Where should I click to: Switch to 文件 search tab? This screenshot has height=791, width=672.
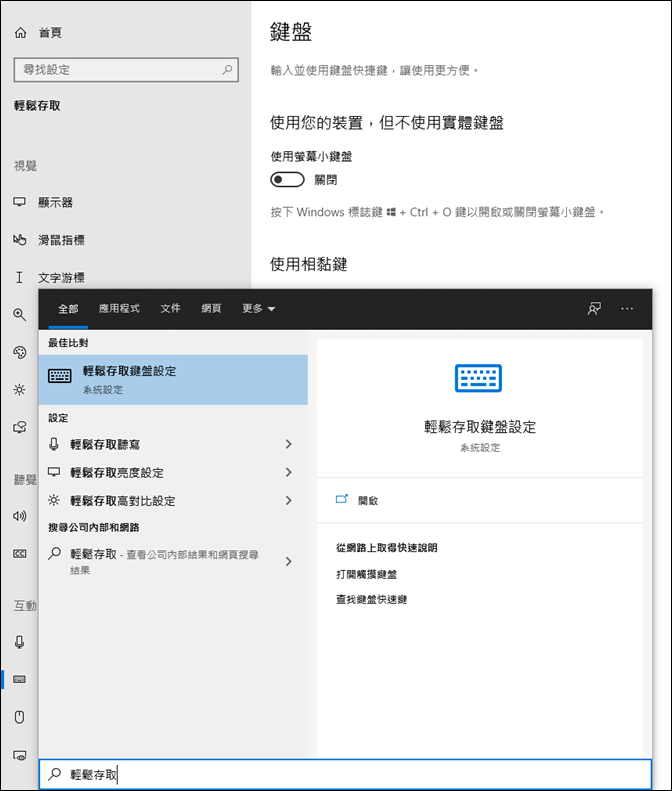[x=171, y=308]
